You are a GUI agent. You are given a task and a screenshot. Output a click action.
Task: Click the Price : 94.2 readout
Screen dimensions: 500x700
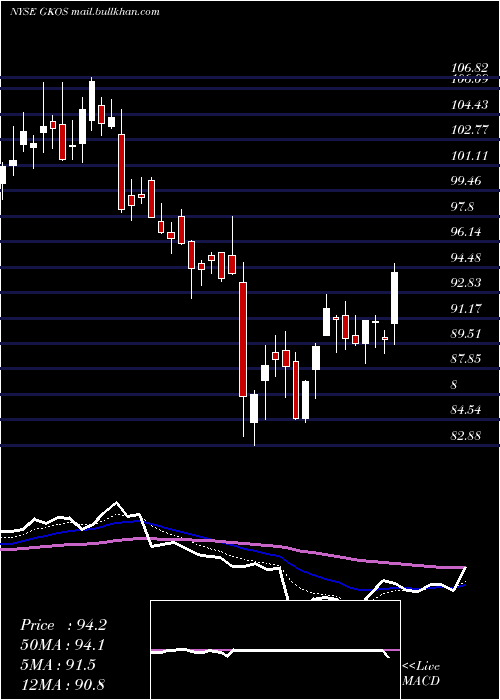click(x=63, y=625)
